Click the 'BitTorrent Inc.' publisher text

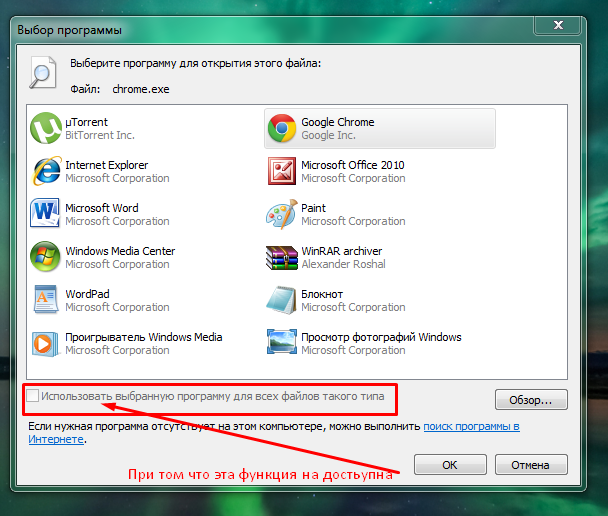coord(100,135)
